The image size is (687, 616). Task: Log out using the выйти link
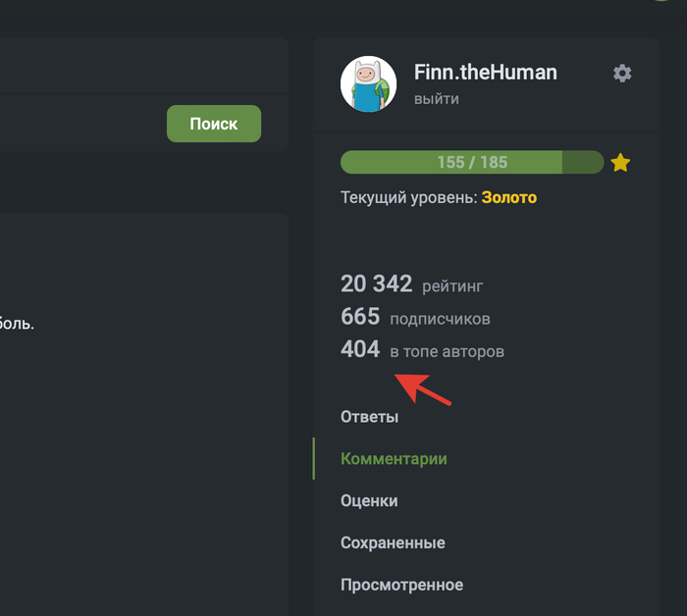pos(437,98)
